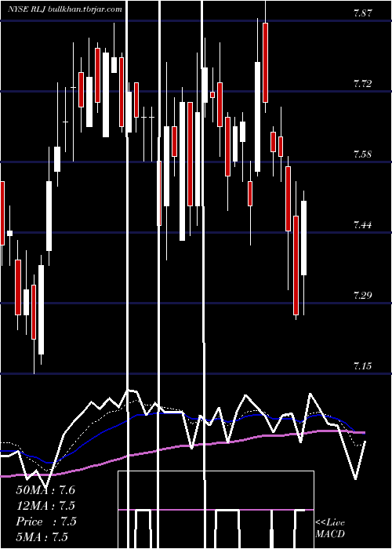Click the 7.44 price axis label

point(362,225)
